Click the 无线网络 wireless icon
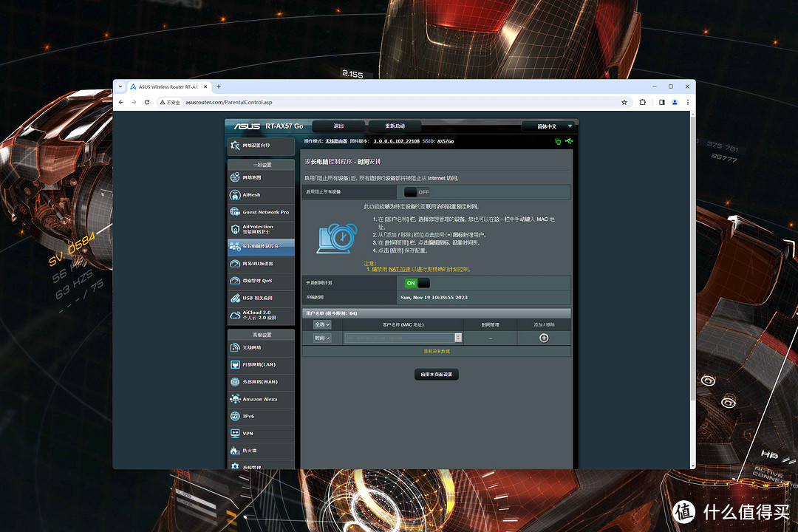This screenshot has width=798, height=532. click(235, 348)
